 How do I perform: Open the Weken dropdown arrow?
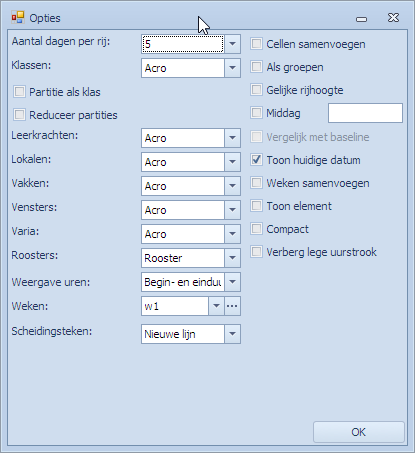[x=216, y=306]
